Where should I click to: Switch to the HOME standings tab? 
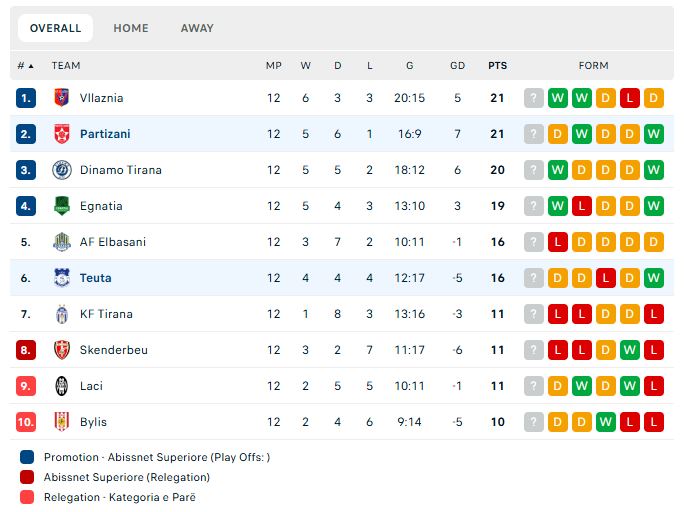[131, 28]
